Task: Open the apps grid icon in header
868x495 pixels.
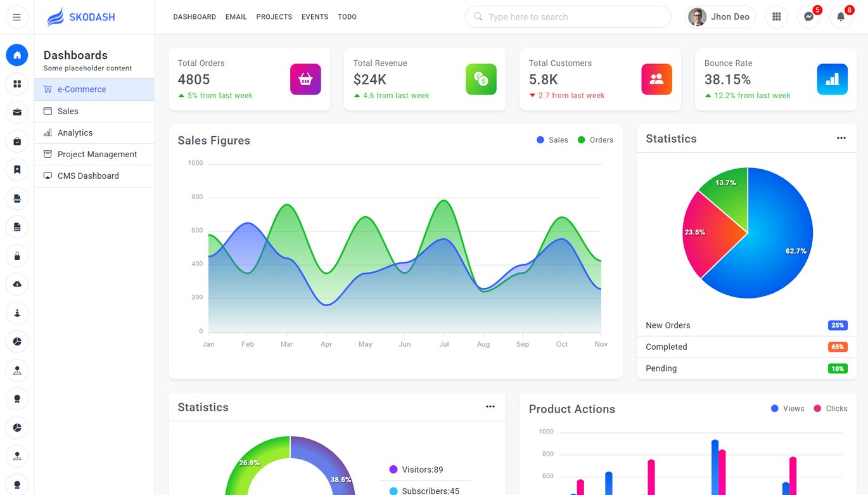Action: pyautogui.click(x=777, y=17)
